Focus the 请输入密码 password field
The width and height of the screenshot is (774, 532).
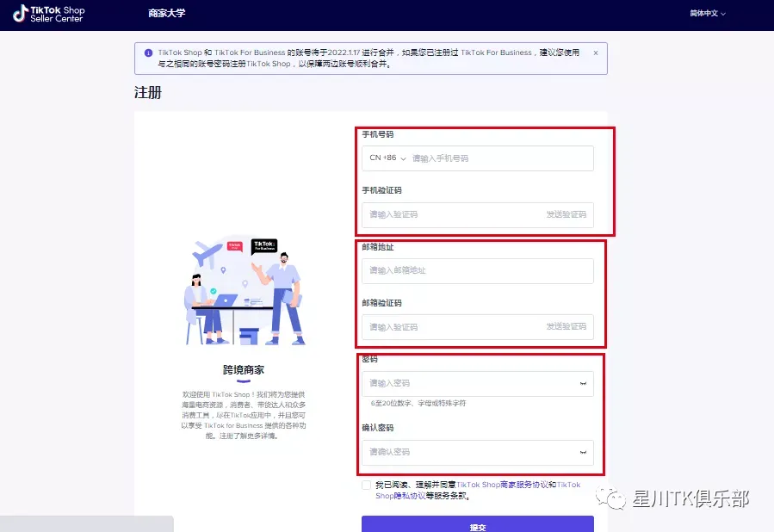pos(477,383)
